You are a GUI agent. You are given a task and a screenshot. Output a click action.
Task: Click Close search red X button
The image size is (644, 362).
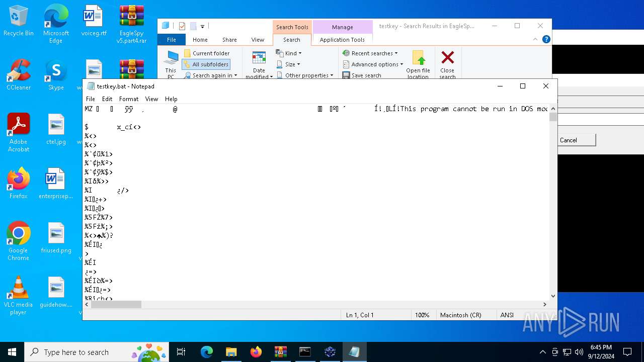[x=447, y=64]
